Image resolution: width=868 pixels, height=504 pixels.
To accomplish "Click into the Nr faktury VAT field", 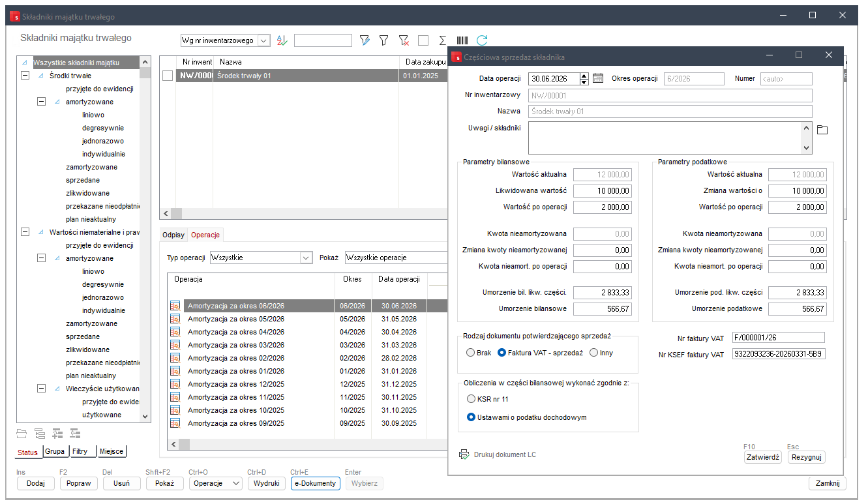I will 778,338.
